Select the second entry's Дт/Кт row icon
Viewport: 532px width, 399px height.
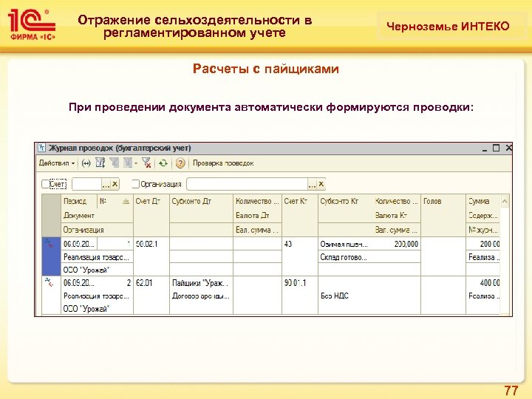[50, 282]
